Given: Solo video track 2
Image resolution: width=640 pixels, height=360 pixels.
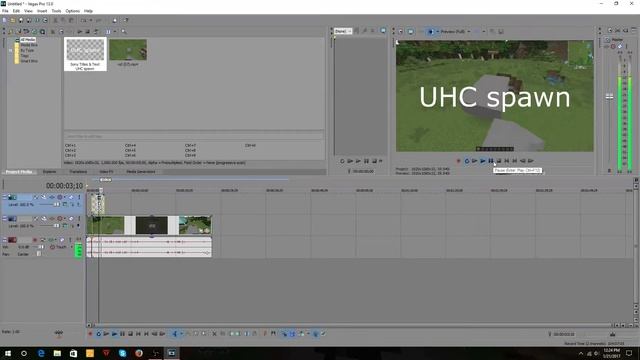Looking at the screenshot, I should (x=79, y=218).
